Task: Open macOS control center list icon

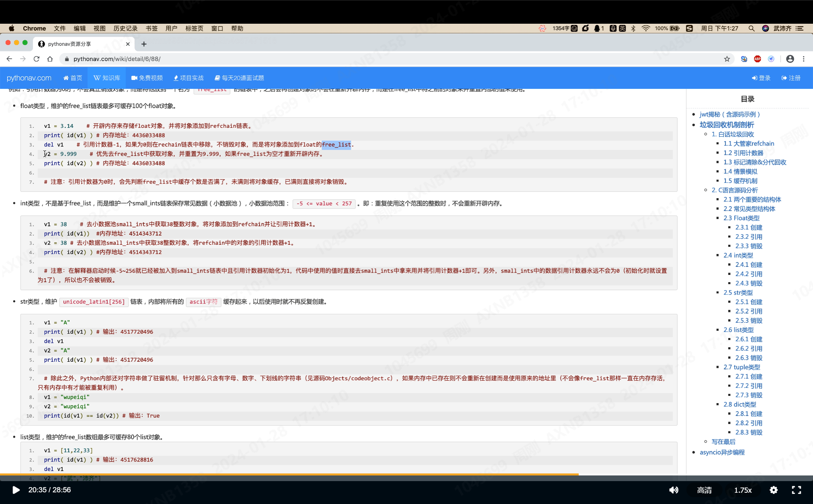Action: (x=800, y=28)
